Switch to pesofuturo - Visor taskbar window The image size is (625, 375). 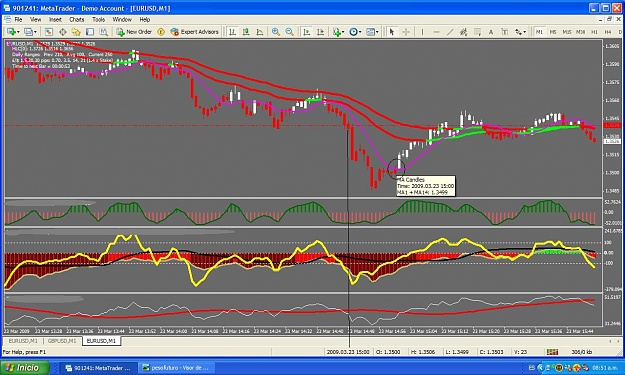[x=176, y=368]
